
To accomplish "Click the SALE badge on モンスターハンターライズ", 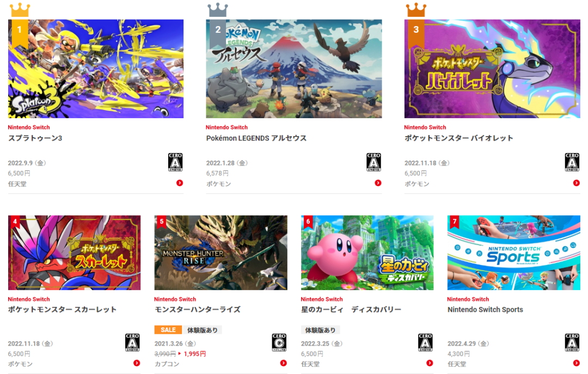I will tap(168, 330).
